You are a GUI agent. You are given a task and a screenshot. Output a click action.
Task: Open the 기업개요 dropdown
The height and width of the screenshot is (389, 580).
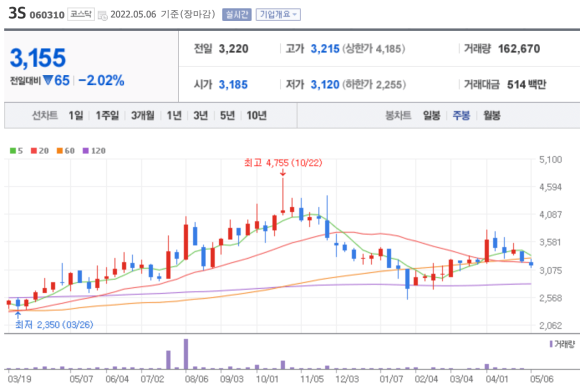click(x=278, y=14)
